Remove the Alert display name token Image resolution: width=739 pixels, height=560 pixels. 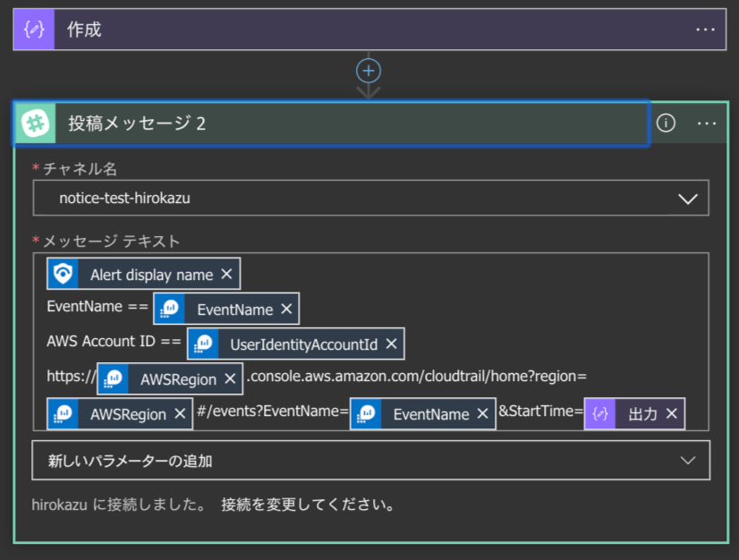coord(226,274)
